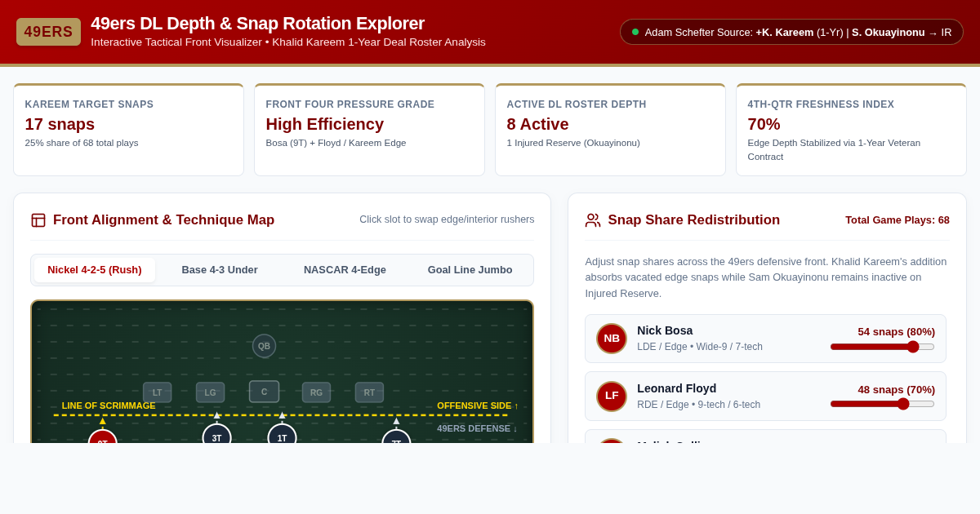Click 'Click slot to swap edge/interior rushers' hint
Screen dimensions: 980x514
[447, 219]
